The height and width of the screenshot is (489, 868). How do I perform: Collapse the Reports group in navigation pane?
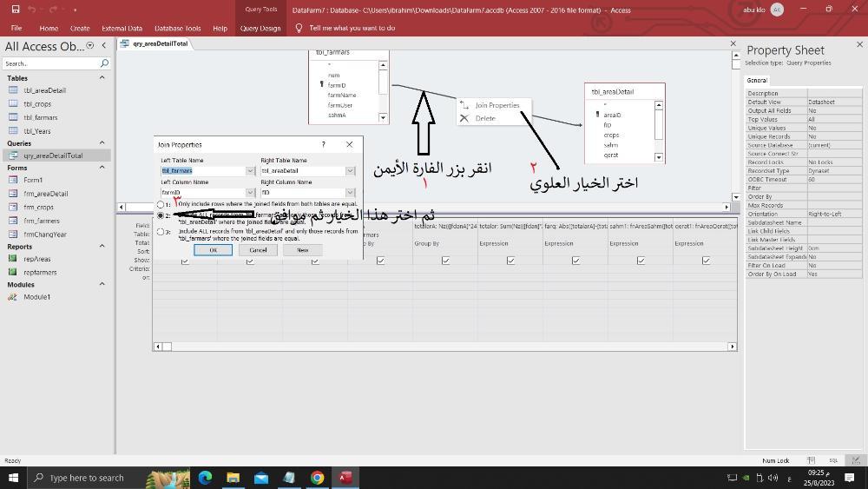[102, 246]
